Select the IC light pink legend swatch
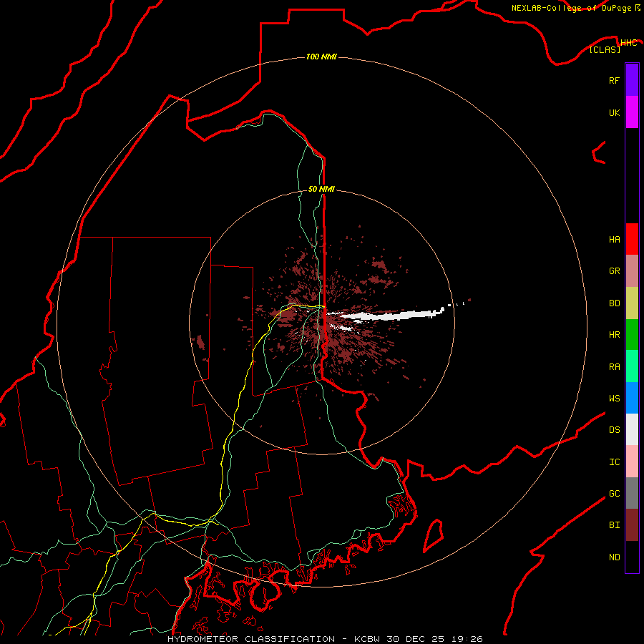Viewport: 644px width, 644px height. pos(632,462)
